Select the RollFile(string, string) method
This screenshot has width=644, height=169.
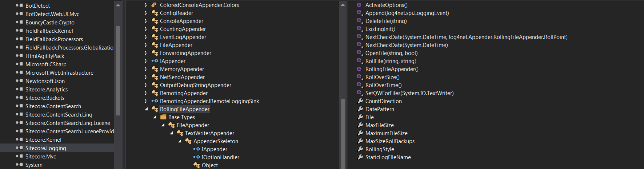click(391, 61)
